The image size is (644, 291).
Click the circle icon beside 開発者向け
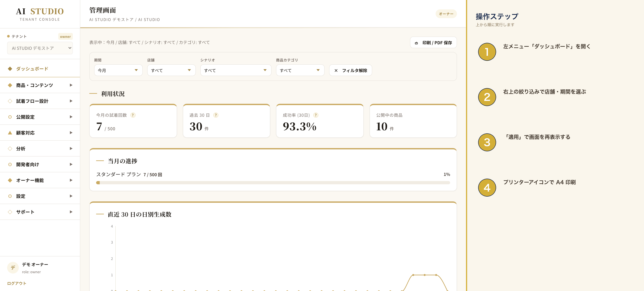[x=10, y=164]
